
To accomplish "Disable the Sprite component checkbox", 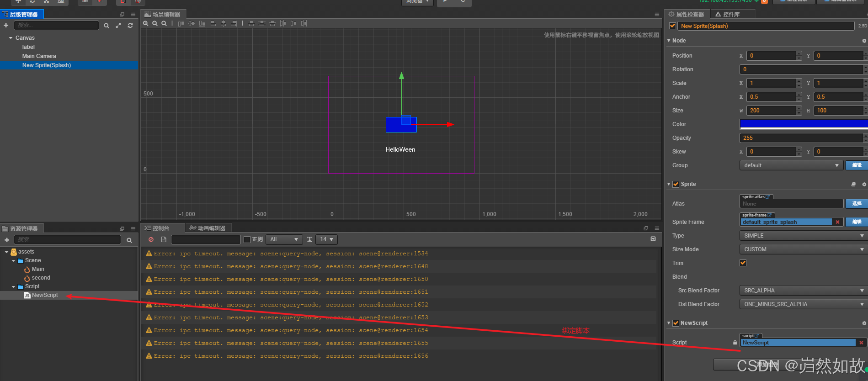I will pos(676,184).
